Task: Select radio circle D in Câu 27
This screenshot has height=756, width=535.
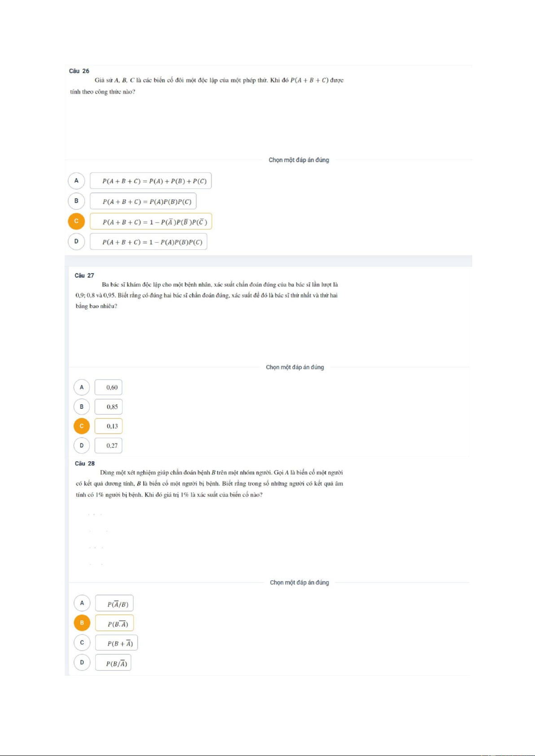Action: click(82, 446)
